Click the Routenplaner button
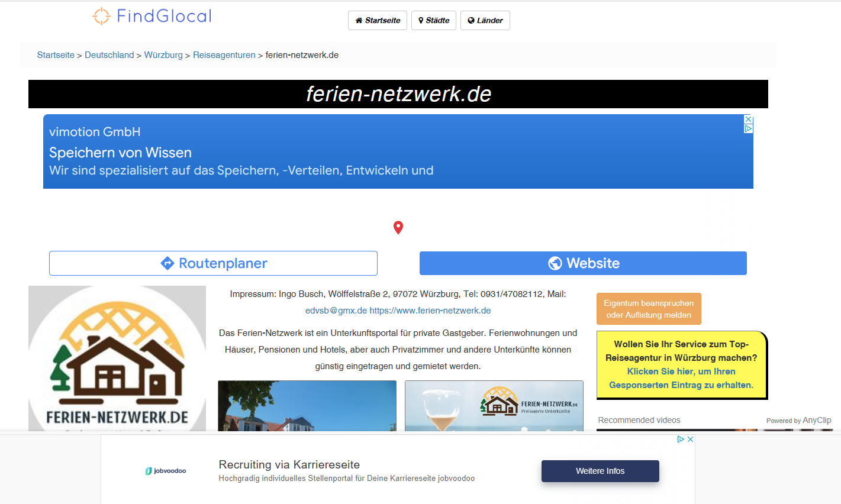 213,263
